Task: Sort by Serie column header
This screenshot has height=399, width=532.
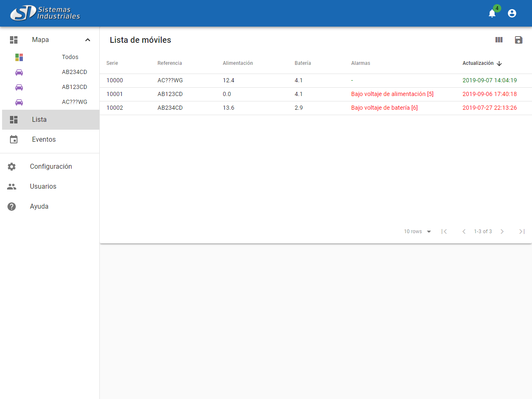Action: pyautogui.click(x=112, y=63)
